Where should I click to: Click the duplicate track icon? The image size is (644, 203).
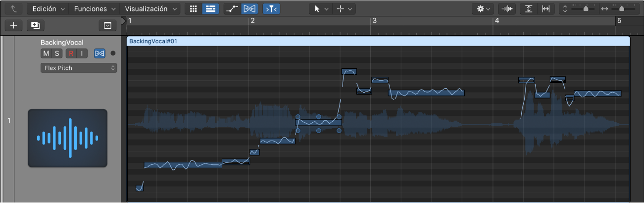click(35, 25)
